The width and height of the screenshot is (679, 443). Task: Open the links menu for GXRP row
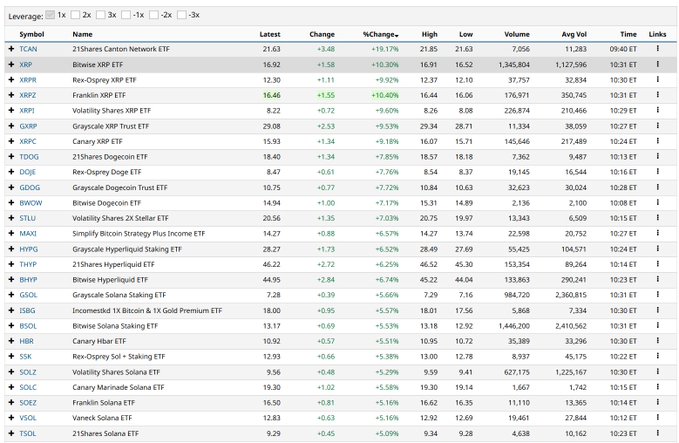tap(657, 126)
